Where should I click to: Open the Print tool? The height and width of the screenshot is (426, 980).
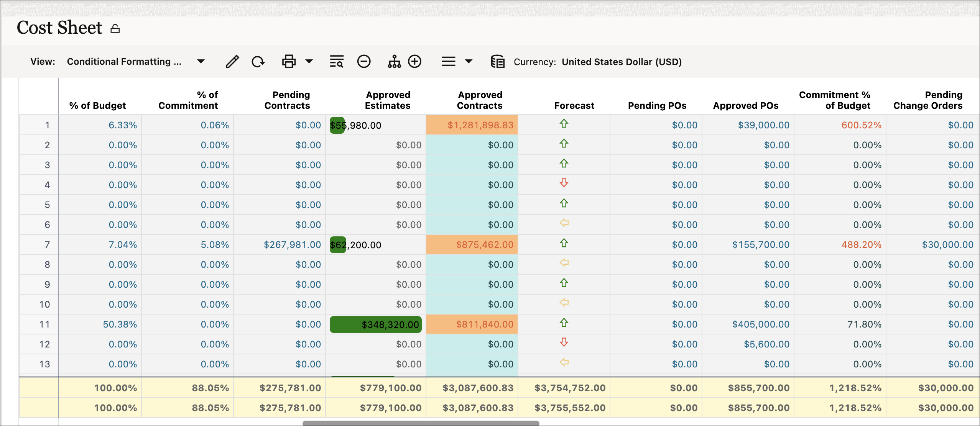click(289, 61)
